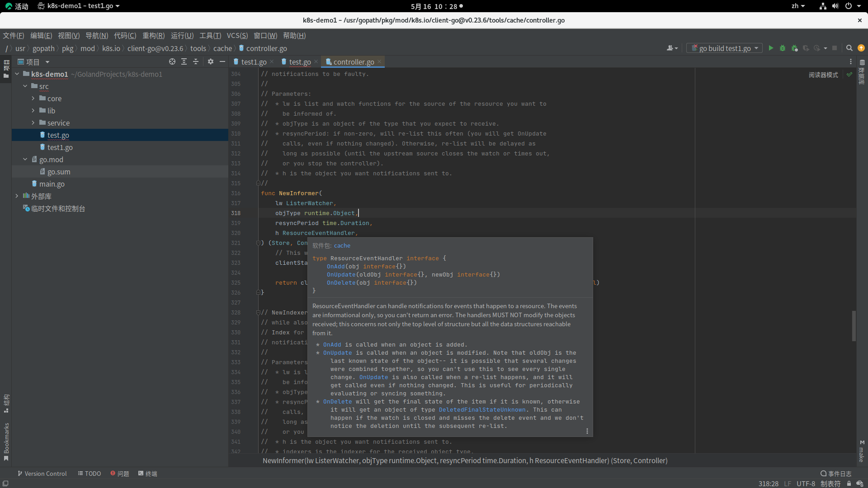Click the editor vertical scrollbar thumb
The image size is (868, 488).
[854, 325]
